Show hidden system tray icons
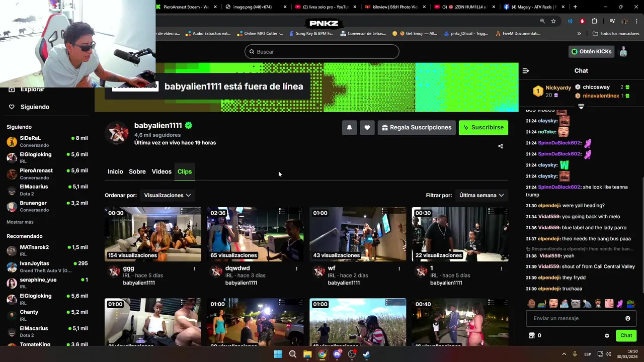This screenshot has width=644, height=362. click(x=563, y=354)
